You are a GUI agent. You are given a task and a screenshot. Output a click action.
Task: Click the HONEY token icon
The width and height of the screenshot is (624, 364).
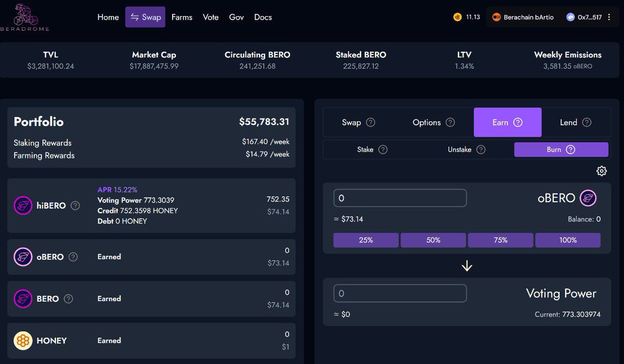point(23,341)
